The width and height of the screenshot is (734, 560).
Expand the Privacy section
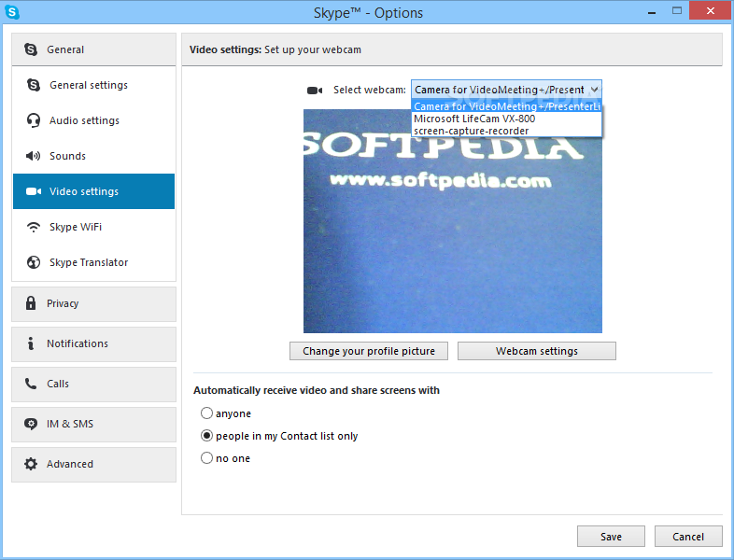tap(93, 304)
